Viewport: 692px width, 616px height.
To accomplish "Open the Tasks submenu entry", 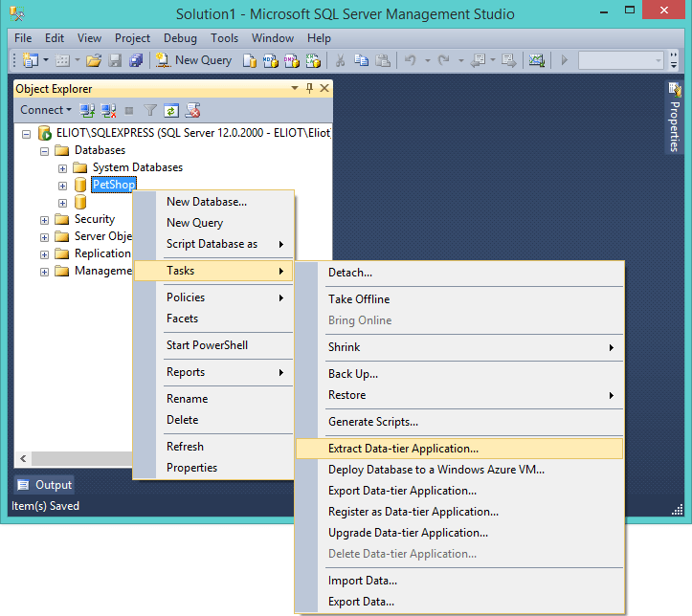I will click(213, 271).
